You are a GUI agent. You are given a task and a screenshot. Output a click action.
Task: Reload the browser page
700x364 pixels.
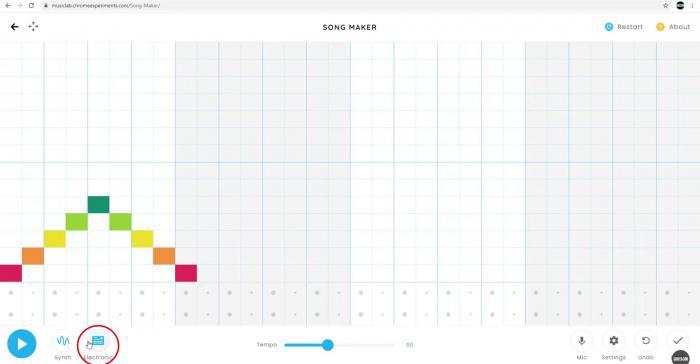coord(31,5)
